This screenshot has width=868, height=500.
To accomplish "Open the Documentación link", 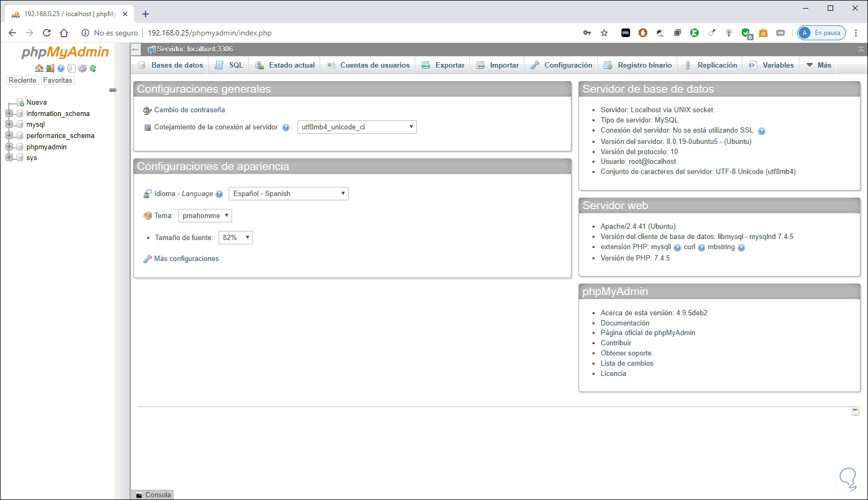I will click(x=625, y=323).
